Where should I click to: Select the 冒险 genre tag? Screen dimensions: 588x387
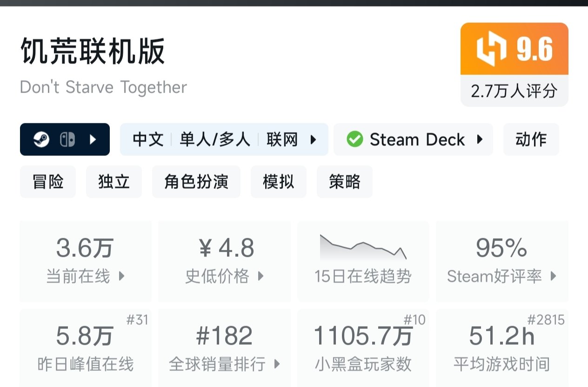click(47, 181)
